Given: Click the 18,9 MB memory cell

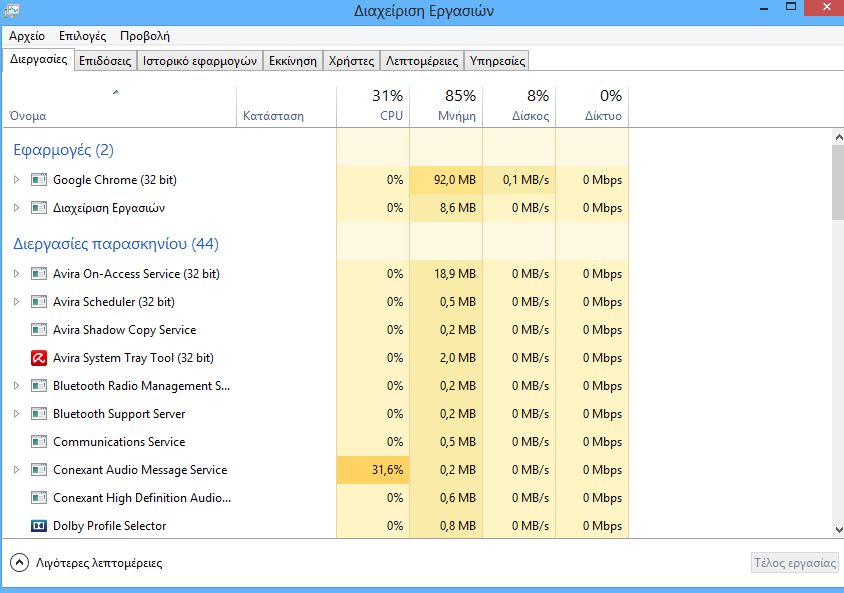Looking at the screenshot, I should 446,274.
